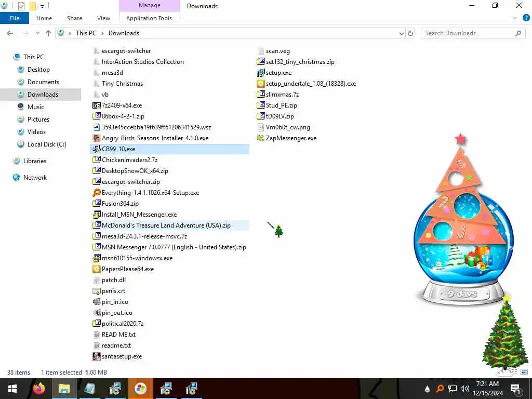The height and width of the screenshot is (399, 532).
Task: Select setup_undertale_1.08_(18328).exe icon
Action: pyautogui.click(x=261, y=84)
